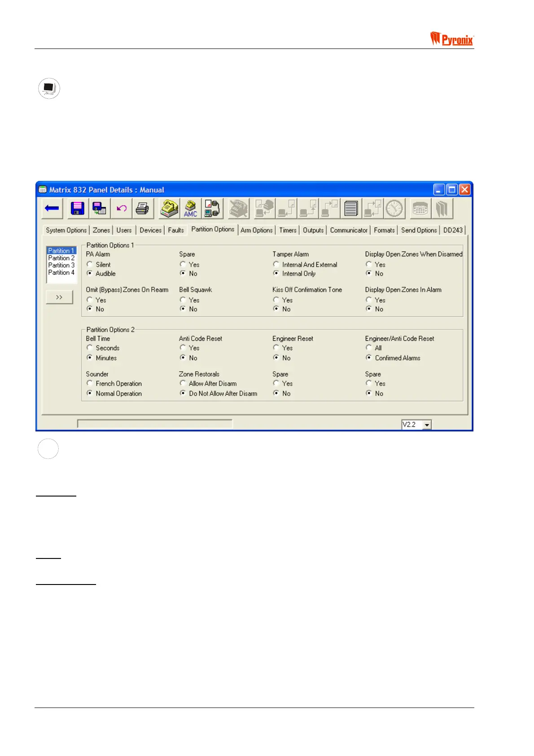Select No for Display Open Zones In Alarm
This screenshot has width=534, height=756.
click(369, 309)
